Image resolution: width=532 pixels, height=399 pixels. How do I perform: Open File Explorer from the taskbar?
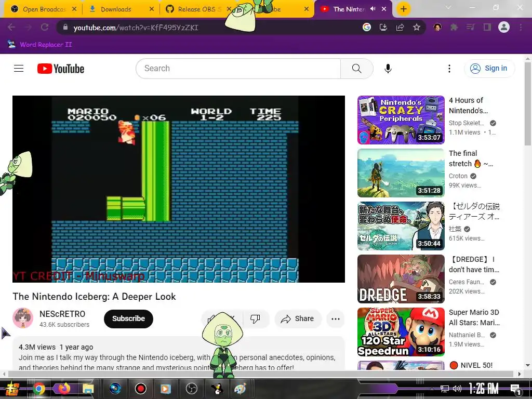pyautogui.click(x=88, y=389)
